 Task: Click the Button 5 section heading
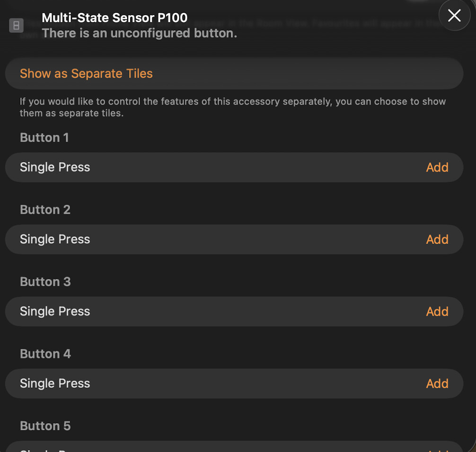tap(45, 426)
